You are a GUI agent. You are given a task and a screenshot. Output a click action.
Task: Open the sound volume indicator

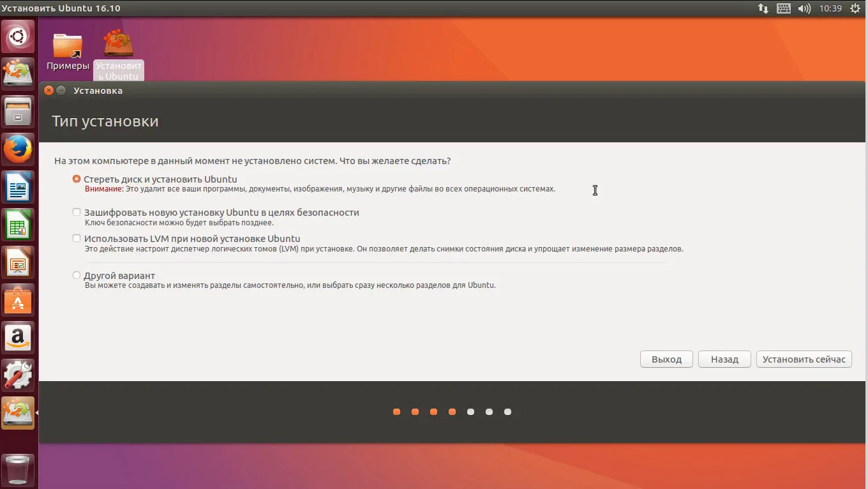pos(804,8)
